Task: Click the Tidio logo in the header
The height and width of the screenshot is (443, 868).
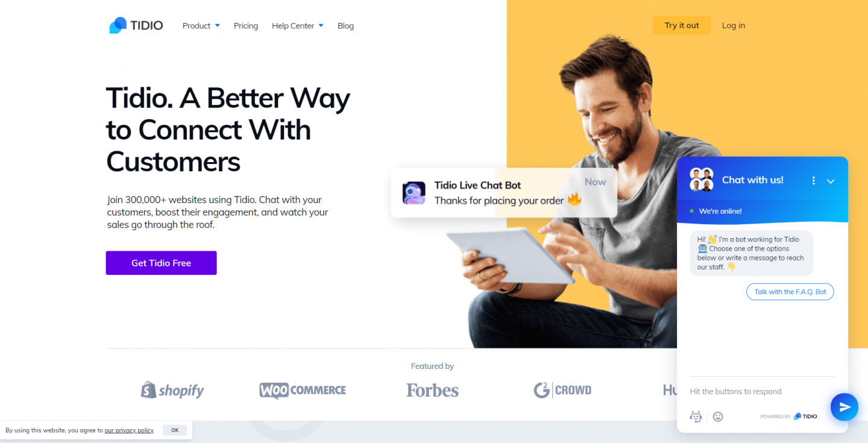Action: click(136, 25)
